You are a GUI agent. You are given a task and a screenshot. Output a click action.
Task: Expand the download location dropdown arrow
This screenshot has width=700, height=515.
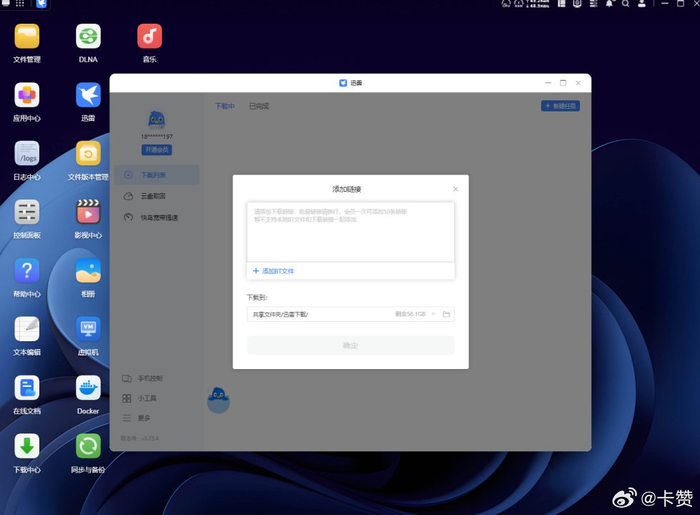433,314
